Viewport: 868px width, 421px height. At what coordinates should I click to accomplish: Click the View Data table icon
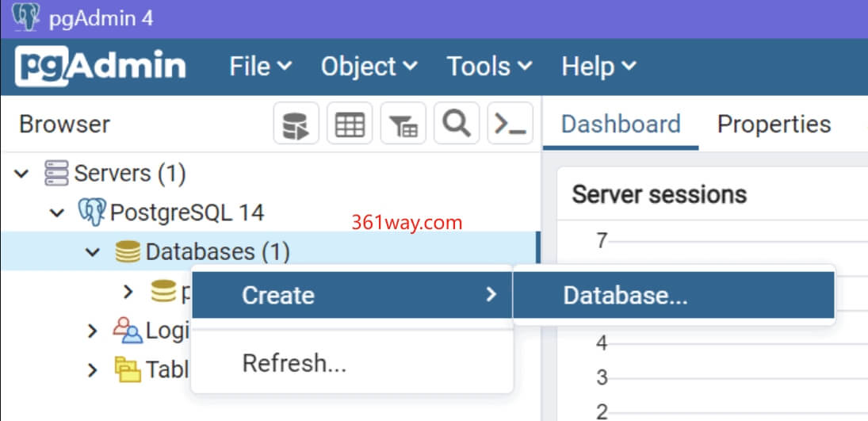click(x=350, y=124)
